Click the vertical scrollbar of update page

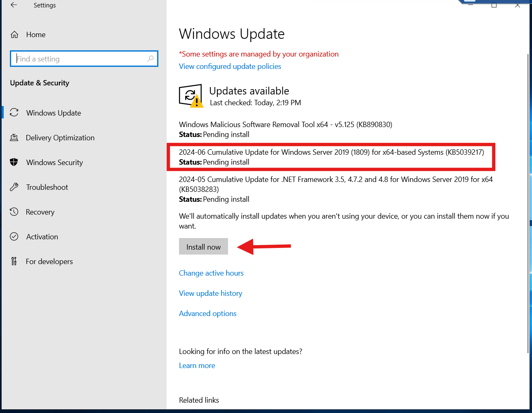coord(527,203)
